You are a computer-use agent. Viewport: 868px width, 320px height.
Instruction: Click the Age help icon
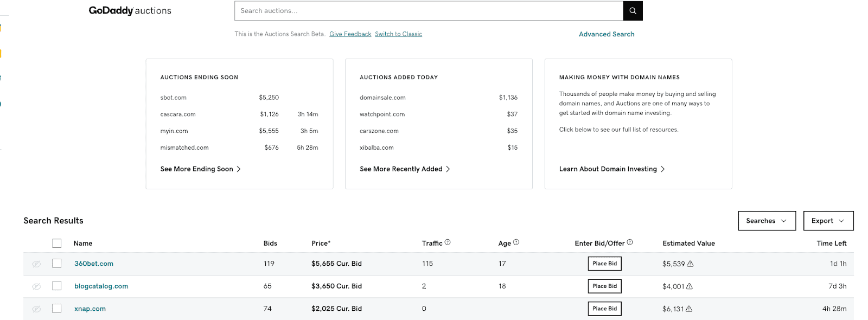pyautogui.click(x=516, y=242)
